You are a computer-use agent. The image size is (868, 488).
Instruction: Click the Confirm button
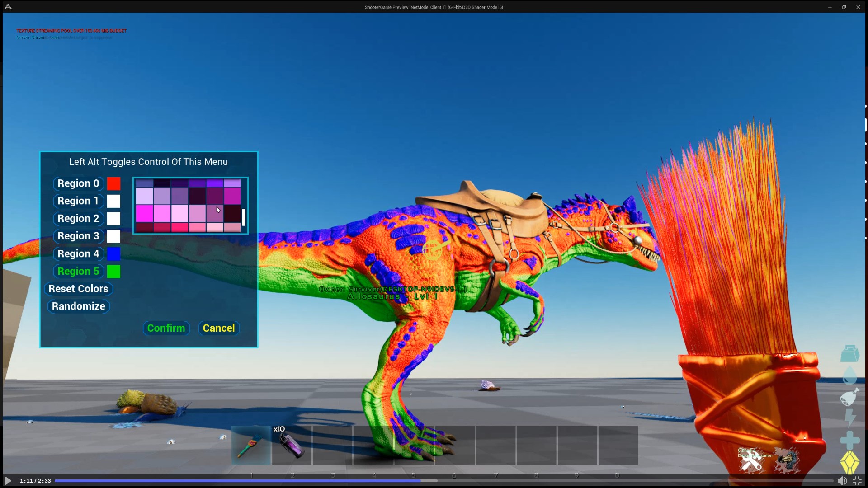click(x=166, y=328)
